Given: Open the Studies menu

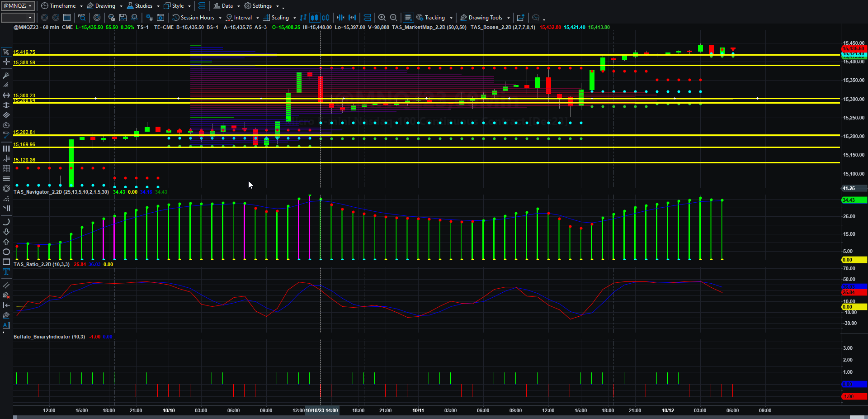Looking at the screenshot, I should click(143, 5).
